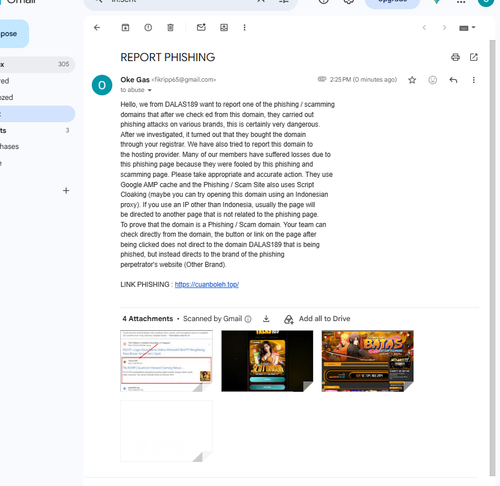
Task: Open the input tools dropdown
Action: (467, 28)
